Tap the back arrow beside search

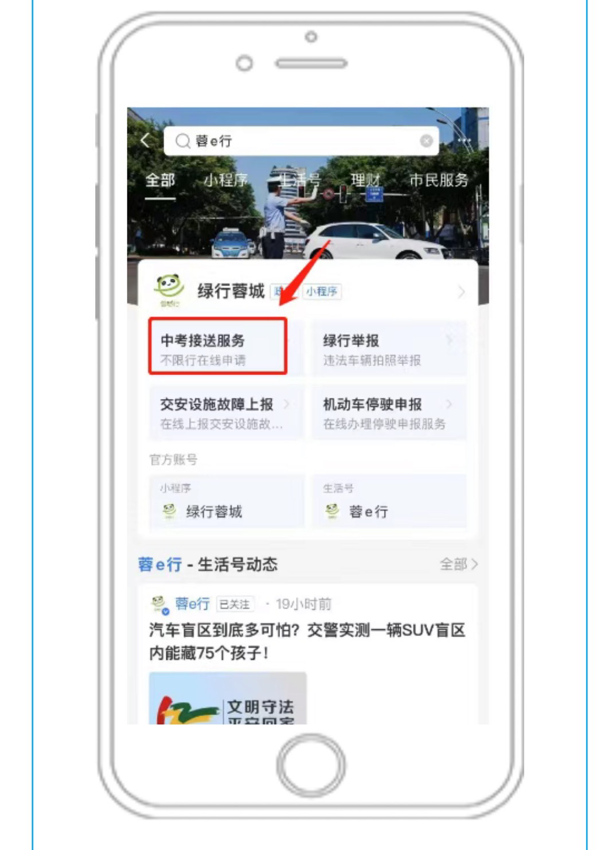coord(146,141)
